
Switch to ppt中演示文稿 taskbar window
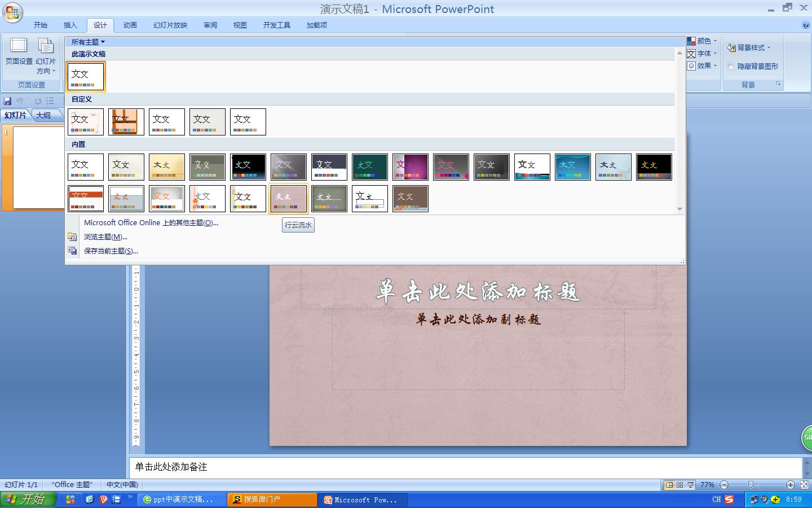[182, 500]
